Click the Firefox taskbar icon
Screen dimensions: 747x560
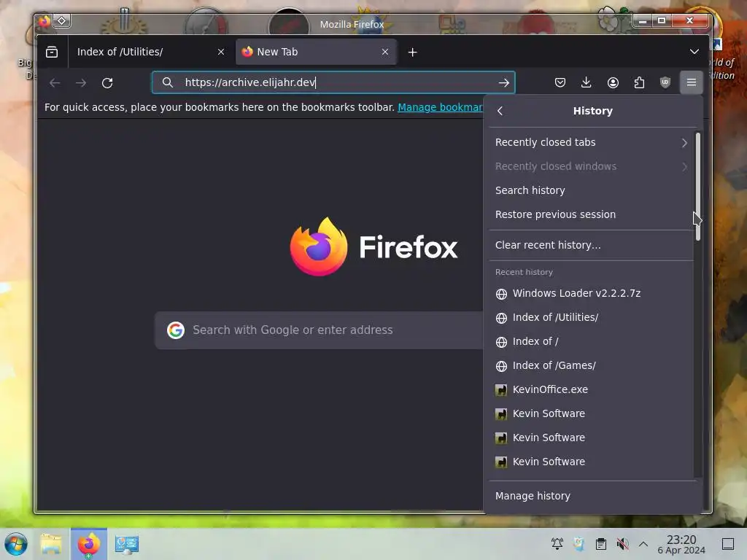(88, 544)
